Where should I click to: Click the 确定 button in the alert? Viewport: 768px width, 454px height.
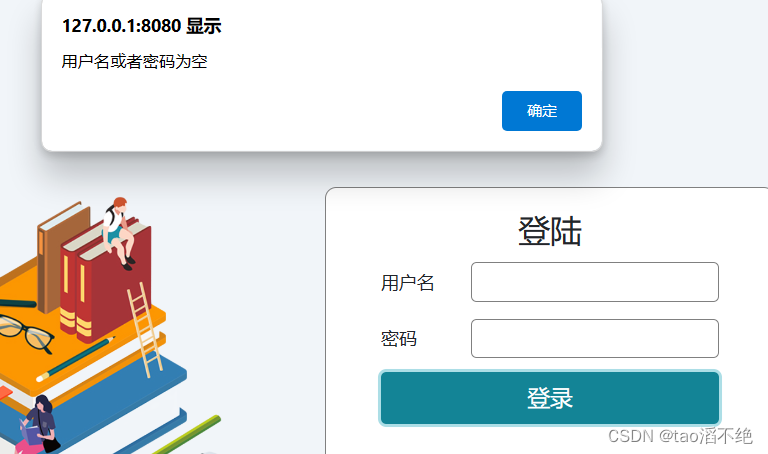[542, 111]
